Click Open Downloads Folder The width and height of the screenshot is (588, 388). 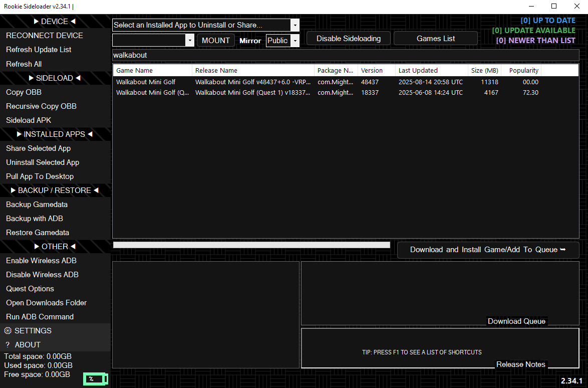click(56, 302)
